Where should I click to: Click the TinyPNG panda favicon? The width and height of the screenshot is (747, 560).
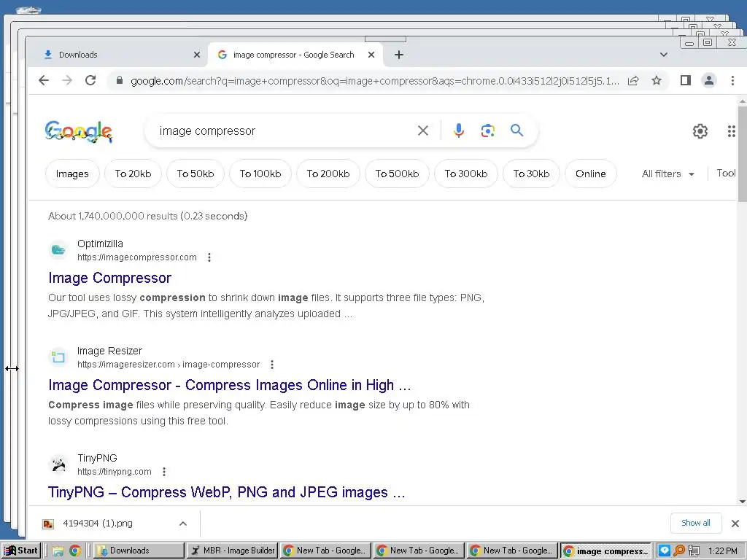click(58, 464)
